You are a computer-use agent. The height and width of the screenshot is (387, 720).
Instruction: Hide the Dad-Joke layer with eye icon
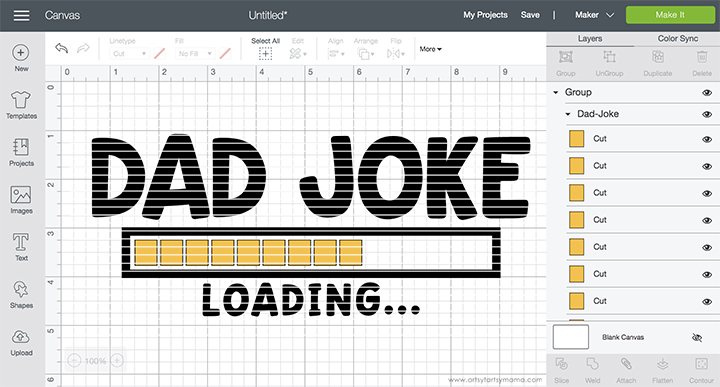(707, 114)
